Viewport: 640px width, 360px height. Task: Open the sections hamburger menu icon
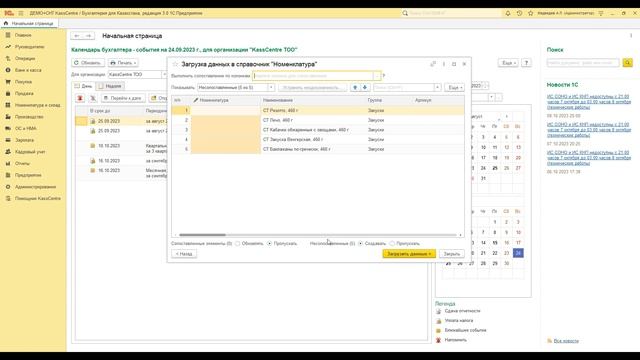[21, 13]
